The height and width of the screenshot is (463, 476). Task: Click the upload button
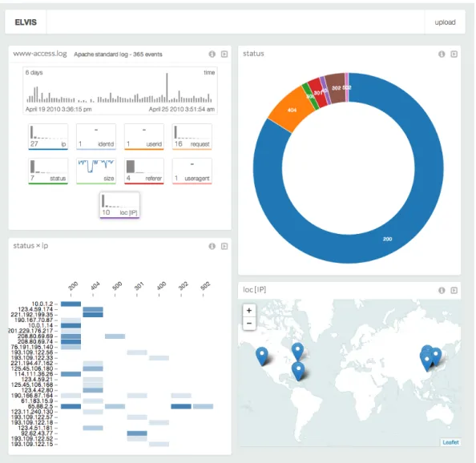coord(445,22)
